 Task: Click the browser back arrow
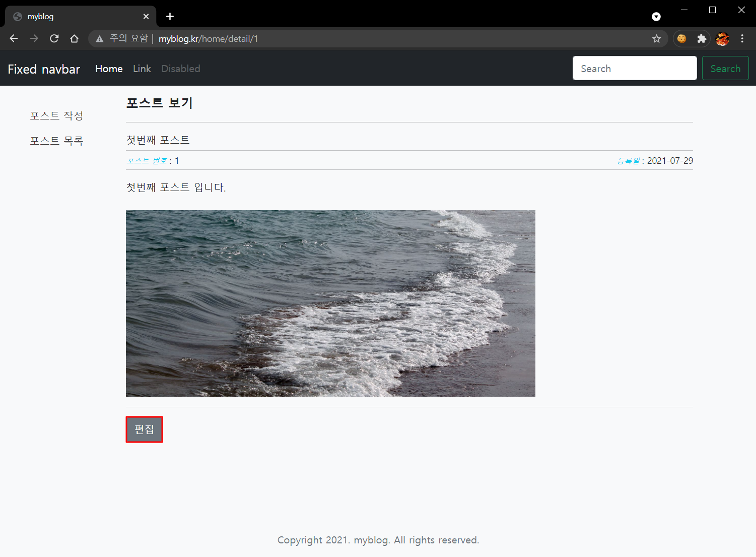point(14,39)
